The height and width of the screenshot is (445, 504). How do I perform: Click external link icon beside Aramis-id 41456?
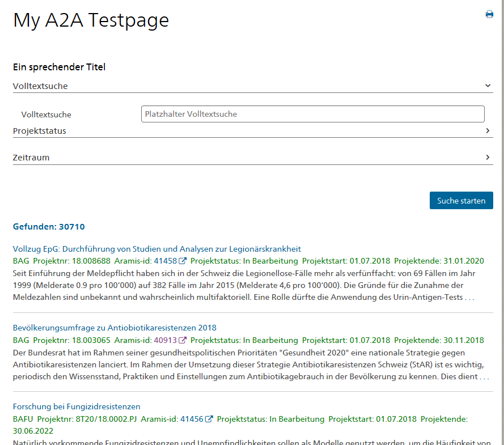click(209, 419)
